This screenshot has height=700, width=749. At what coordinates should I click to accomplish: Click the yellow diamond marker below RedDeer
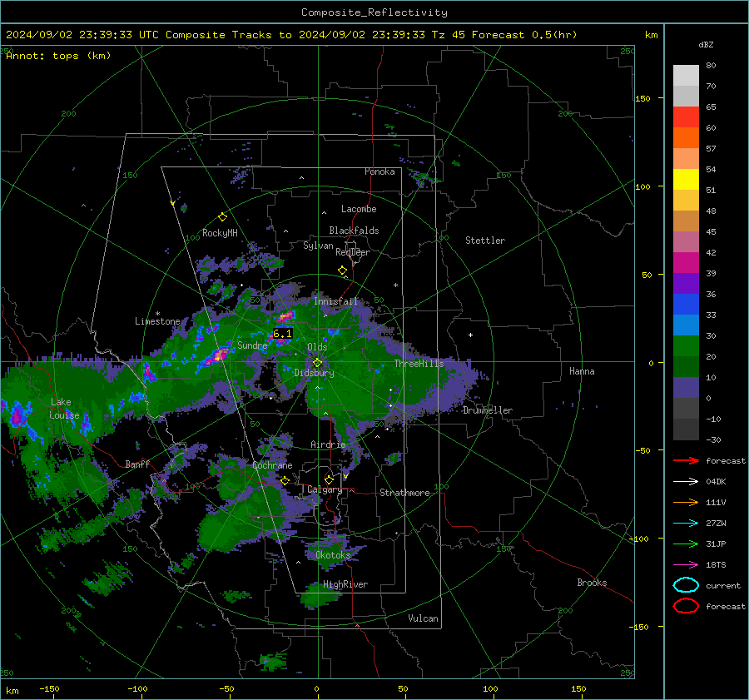click(342, 271)
